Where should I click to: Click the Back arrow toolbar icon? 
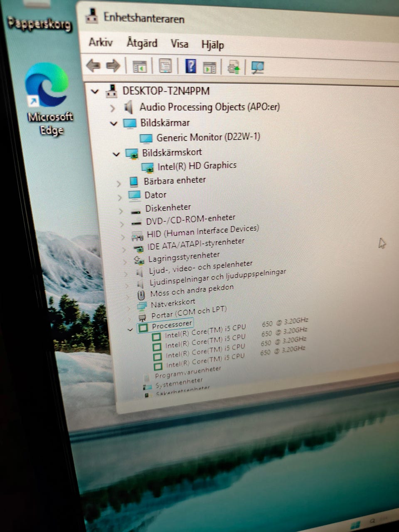(x=93, y=65)
